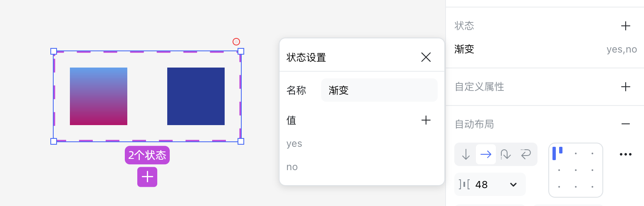Choose the curved-arrow layout direction option
The height and width of the screenshot is (206, 644).
click(506, 154)
